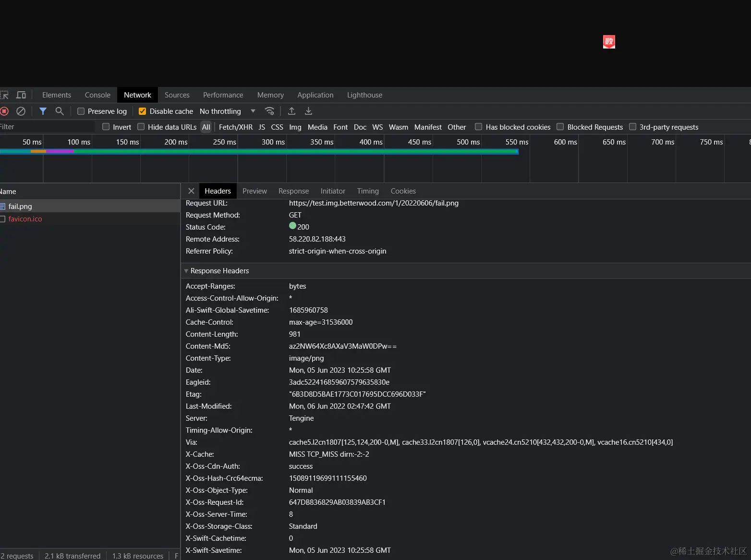Filter requests by Other

[457, 127]
